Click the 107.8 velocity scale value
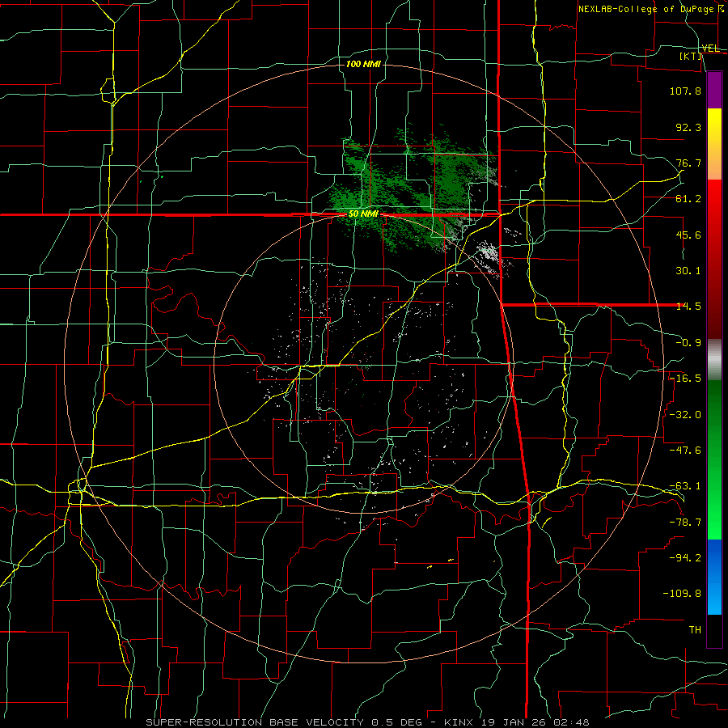 685,91
